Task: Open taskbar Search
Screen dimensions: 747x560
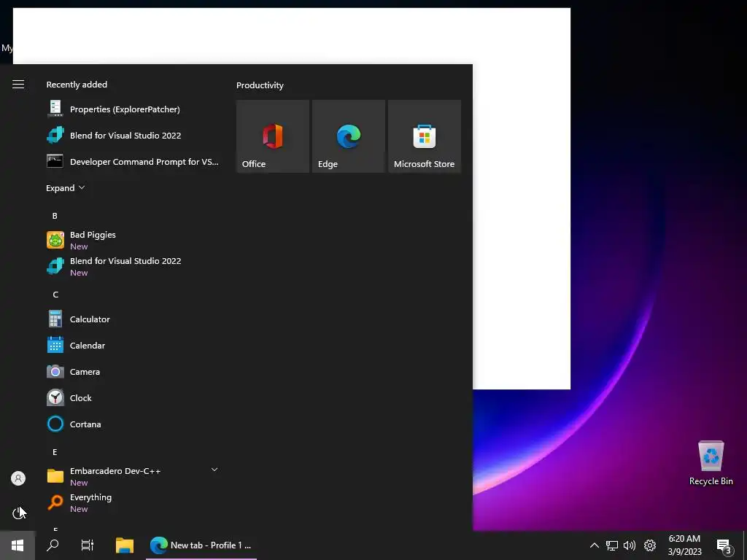Action: point(53,545)
